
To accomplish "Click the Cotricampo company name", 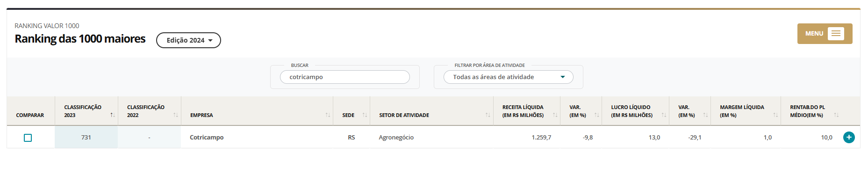I will point(207,137).
